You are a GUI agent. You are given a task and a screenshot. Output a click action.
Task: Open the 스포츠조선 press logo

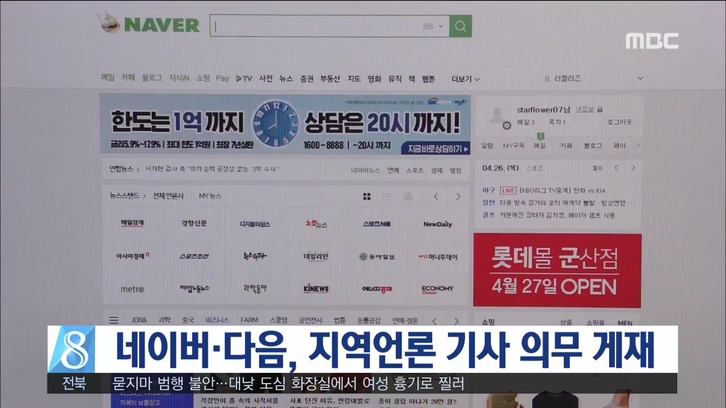[194, 256]
